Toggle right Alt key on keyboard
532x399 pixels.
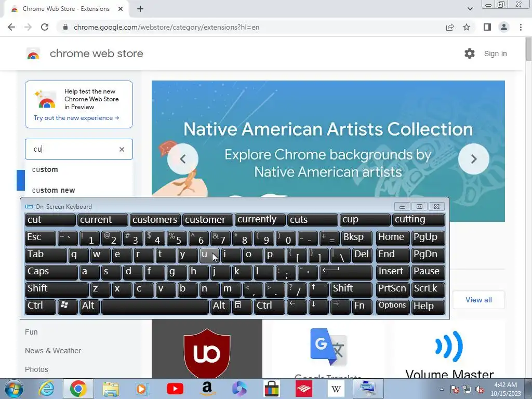[220, 307]
